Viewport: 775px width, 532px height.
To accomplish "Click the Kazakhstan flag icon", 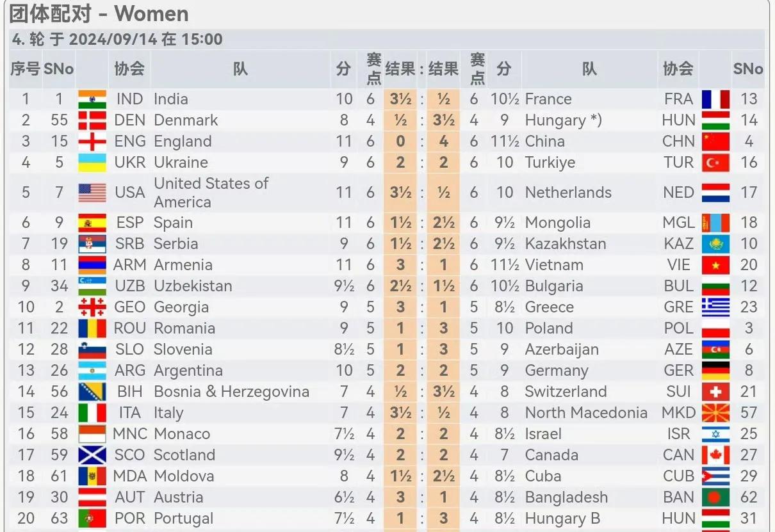I will 715,244.
